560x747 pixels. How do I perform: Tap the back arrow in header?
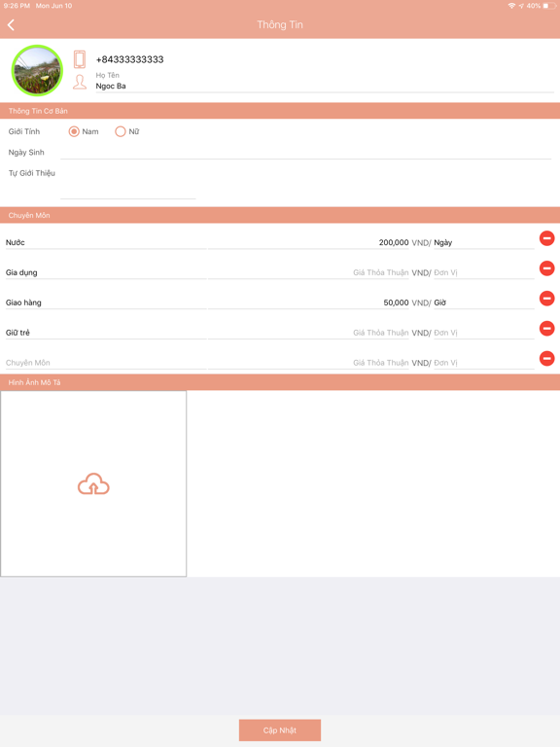(11, 24)
